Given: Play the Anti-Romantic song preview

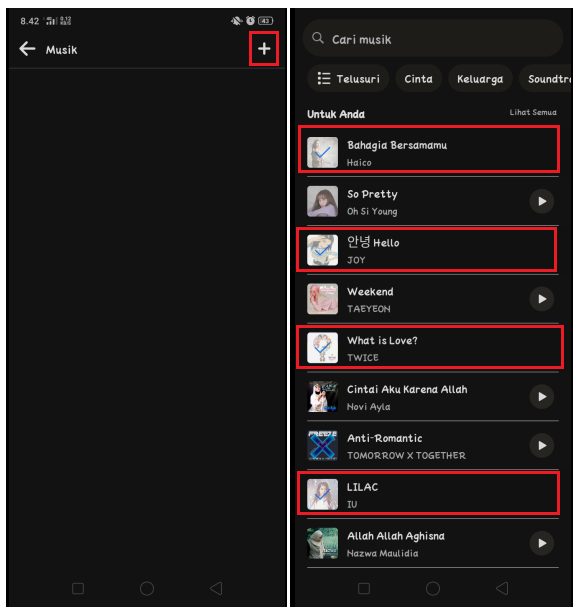Looking at the screenshot, I should tap(542, 445).
